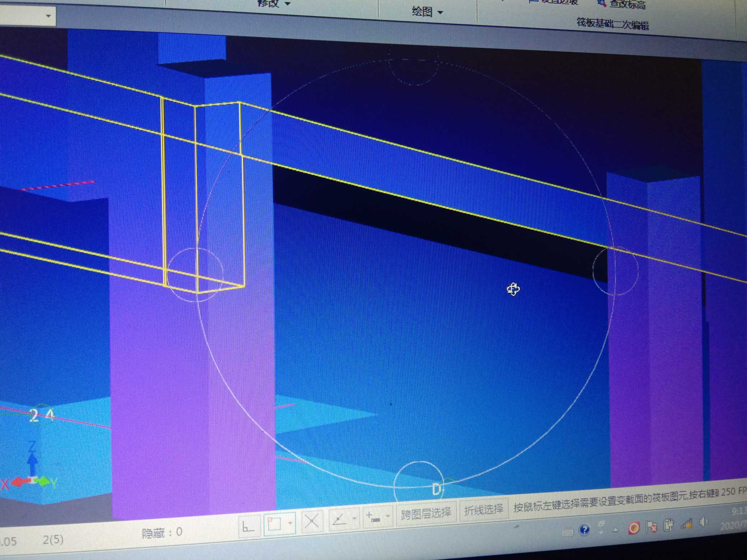747x560 pixels.
Task: Expand the angle snap dropdown arrow
Action: click(x=354, y=518)
